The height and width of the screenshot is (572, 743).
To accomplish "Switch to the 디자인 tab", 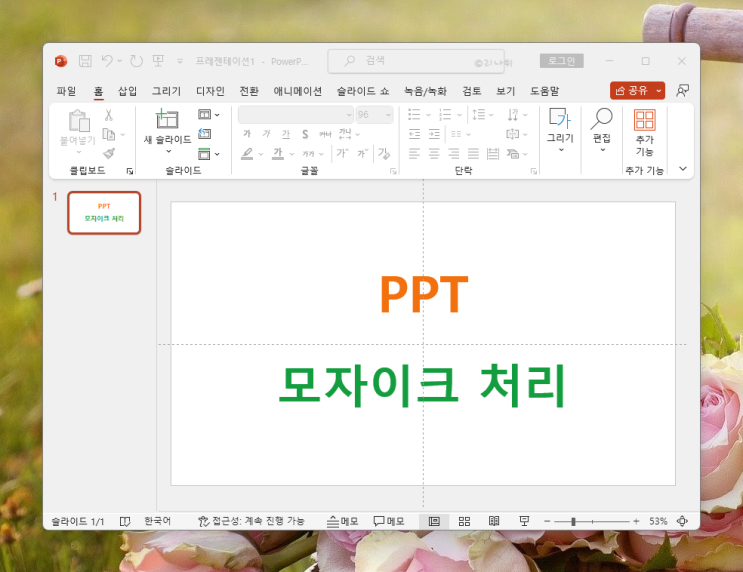I will pyautogui.click(x=210, y=91).
